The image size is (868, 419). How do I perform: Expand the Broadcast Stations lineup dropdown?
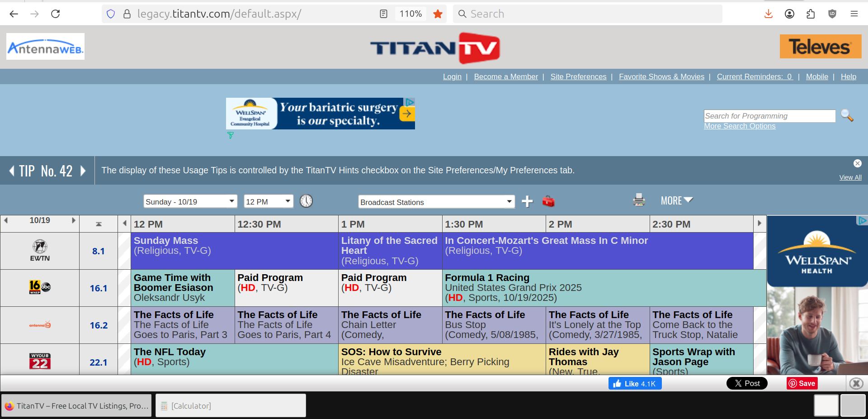coord(436,202)
